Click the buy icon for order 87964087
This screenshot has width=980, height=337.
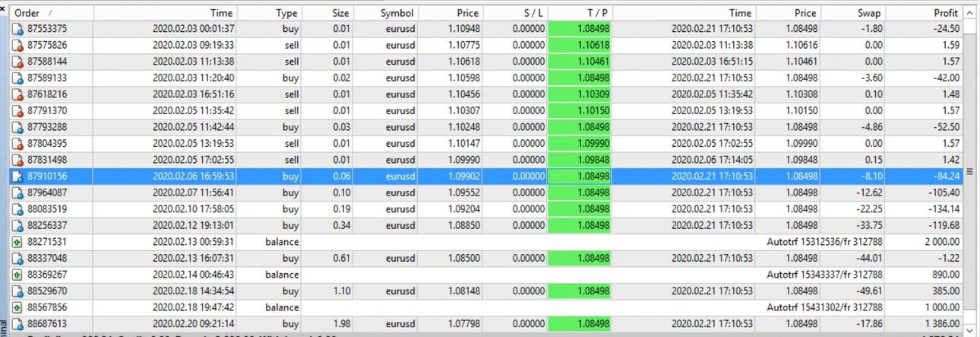point(17,192)
